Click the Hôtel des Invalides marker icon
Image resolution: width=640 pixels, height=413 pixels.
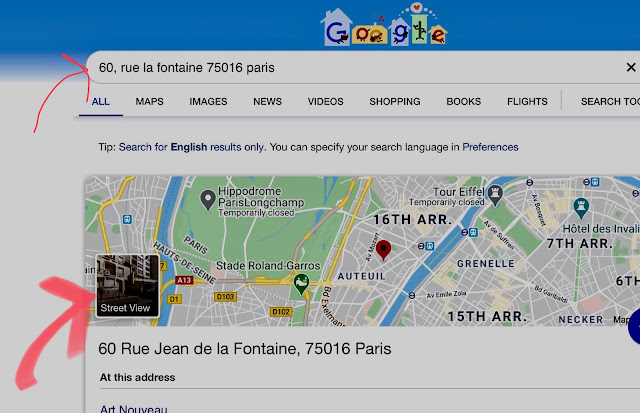point(581,208)
